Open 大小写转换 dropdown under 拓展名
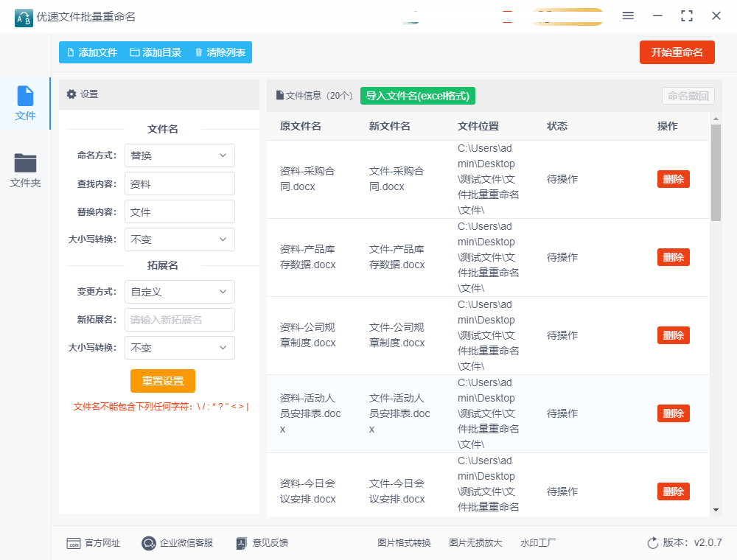This screenshot has width=737, height=560. (x=180, y=348)
